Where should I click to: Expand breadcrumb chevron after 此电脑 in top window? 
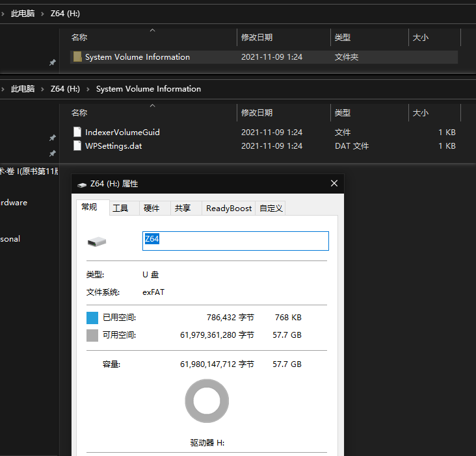click(x=43, y=14)
